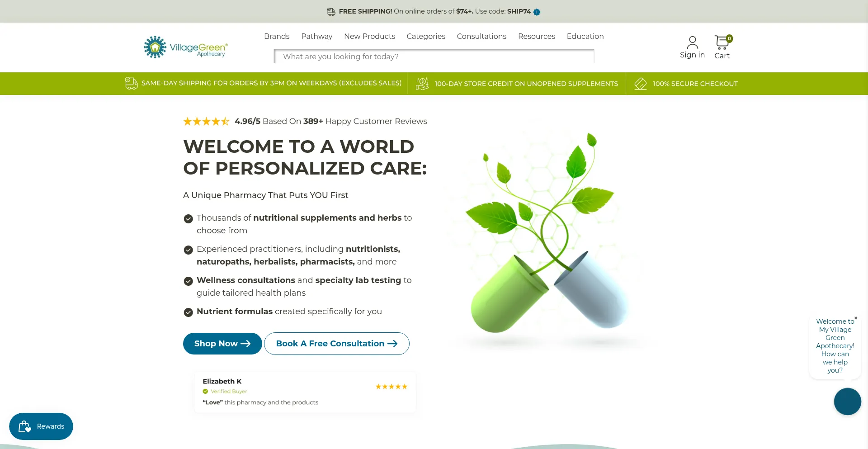Image resolution: width=868 pixels, height=449 pixels.
Task: Click Book A Free Consultation button
Action: pyautogui.click(x=336, y=344)
